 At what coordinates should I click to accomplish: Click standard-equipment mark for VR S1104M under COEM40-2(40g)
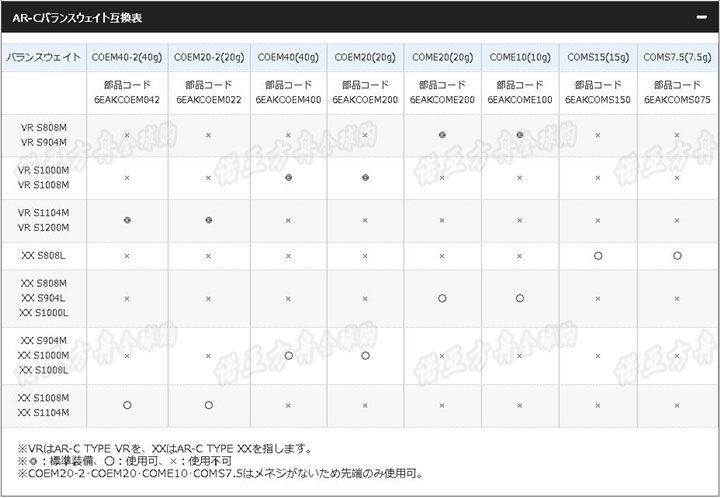point(127,220)
